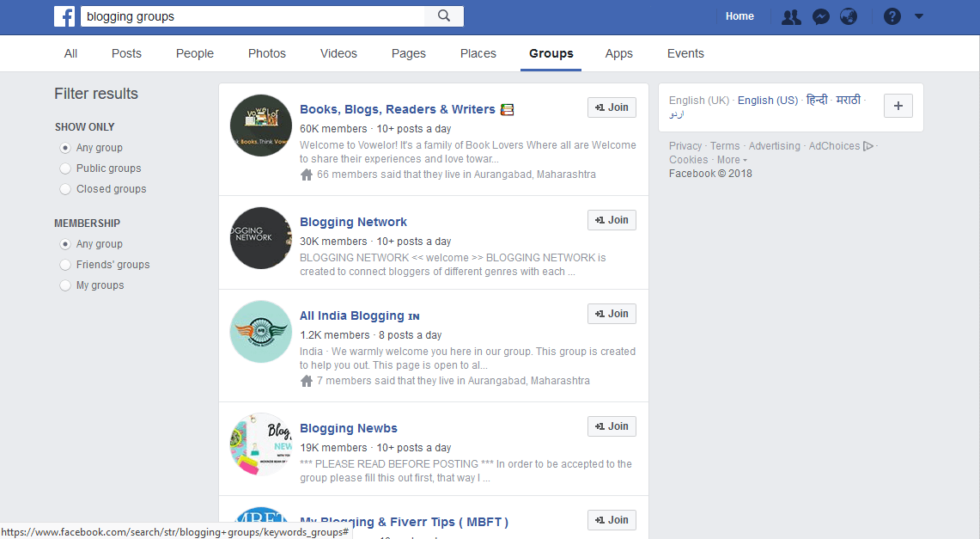This screenshot has height=539, width=980.
Task: Click the blogging groups search field
Action: point(253,16)
